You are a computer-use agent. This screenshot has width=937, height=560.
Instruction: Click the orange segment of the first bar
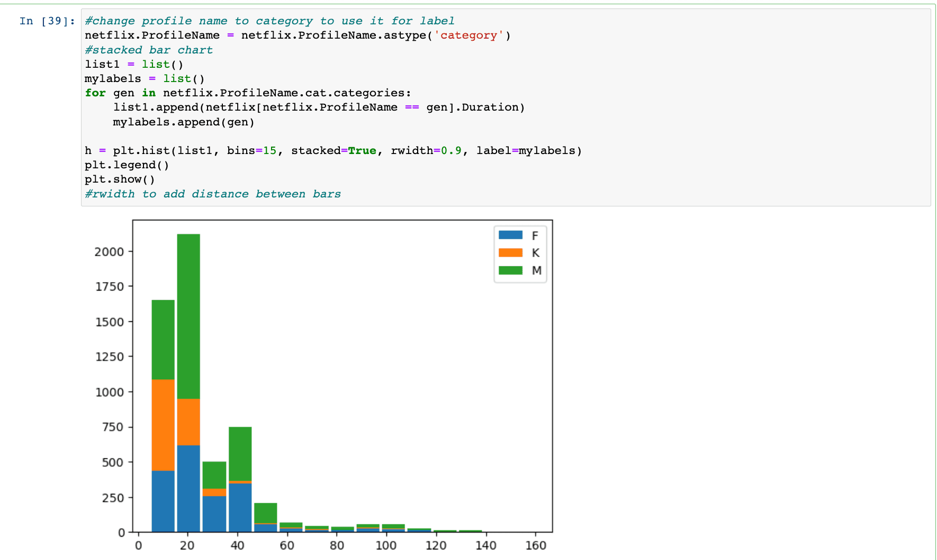click(x=163, y=424)
